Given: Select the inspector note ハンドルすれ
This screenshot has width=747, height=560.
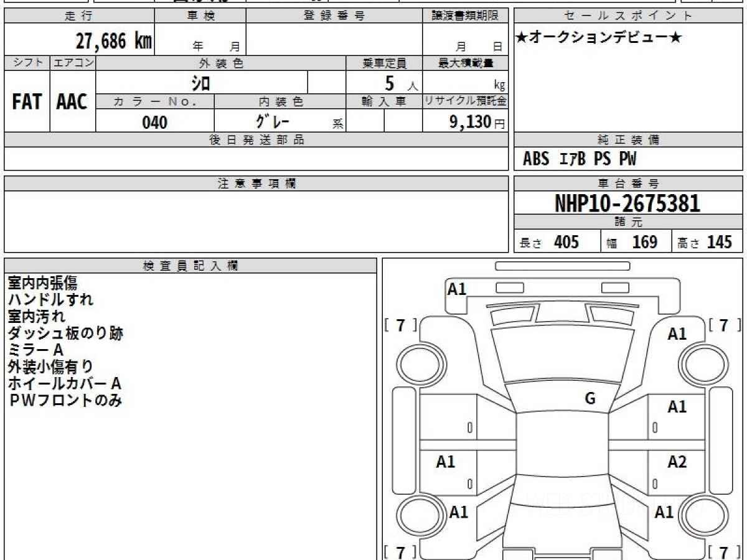Looking at the screenshot, I should [x=50, y=300].
